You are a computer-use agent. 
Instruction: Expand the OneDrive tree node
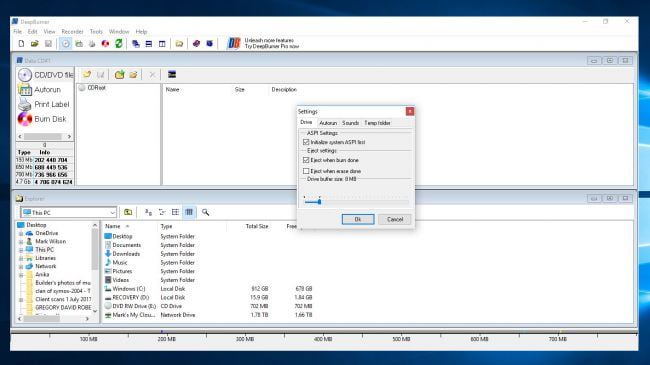pos(21,234)
